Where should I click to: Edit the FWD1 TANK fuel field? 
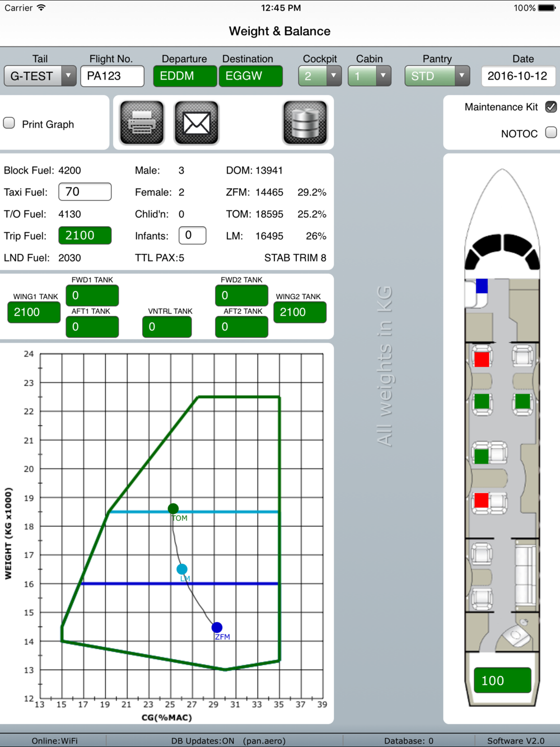pos(92,295)
